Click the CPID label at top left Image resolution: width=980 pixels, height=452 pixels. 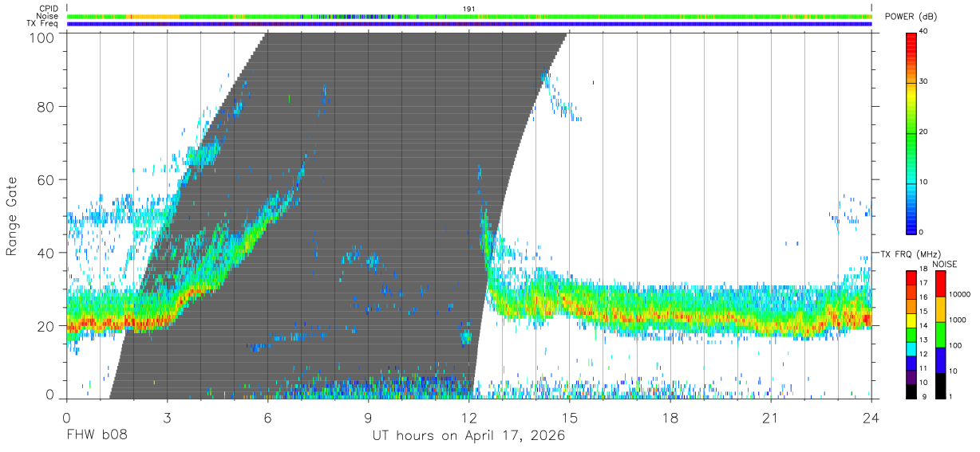(49, 9)
